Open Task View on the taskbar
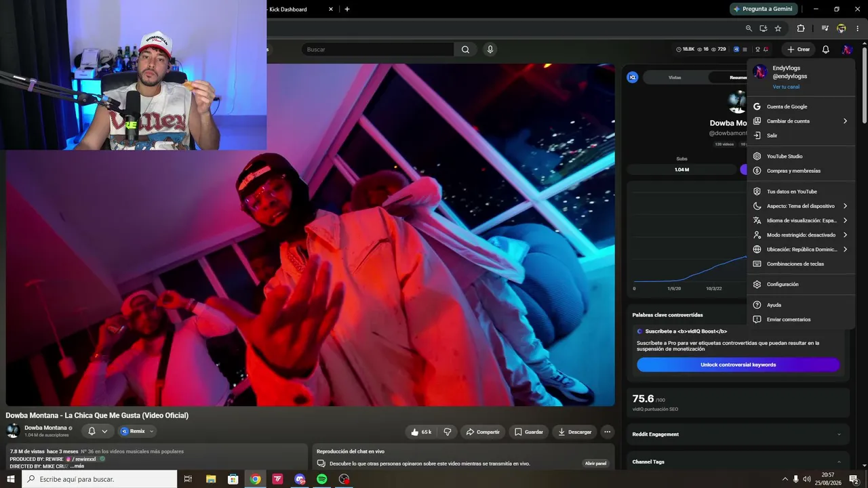This screenshot has height=488, width=868. (189, 479)
